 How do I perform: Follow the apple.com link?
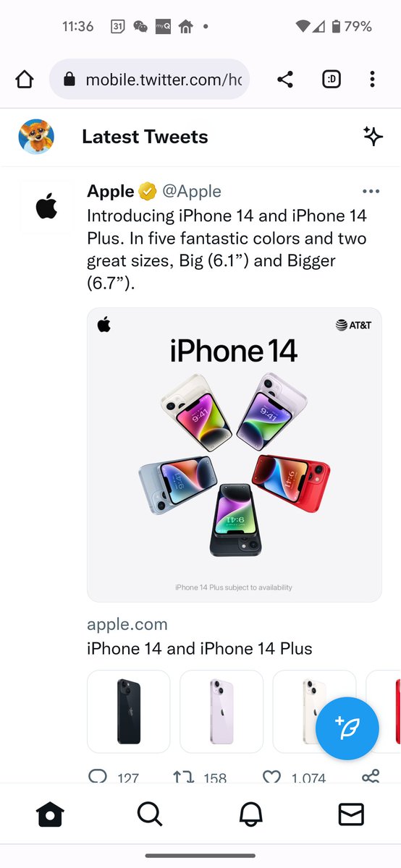pos(127,624)
